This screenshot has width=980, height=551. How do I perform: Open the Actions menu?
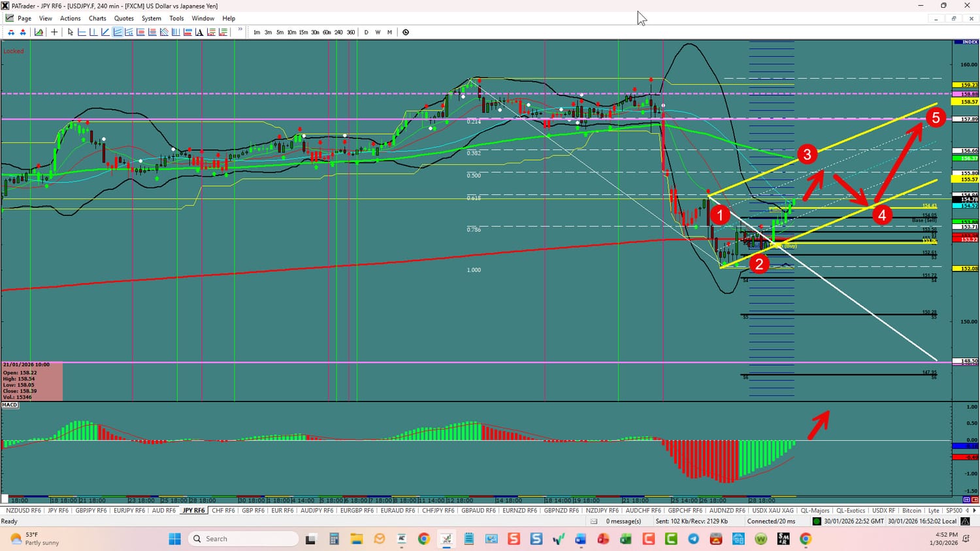click(x=71, y=18)
